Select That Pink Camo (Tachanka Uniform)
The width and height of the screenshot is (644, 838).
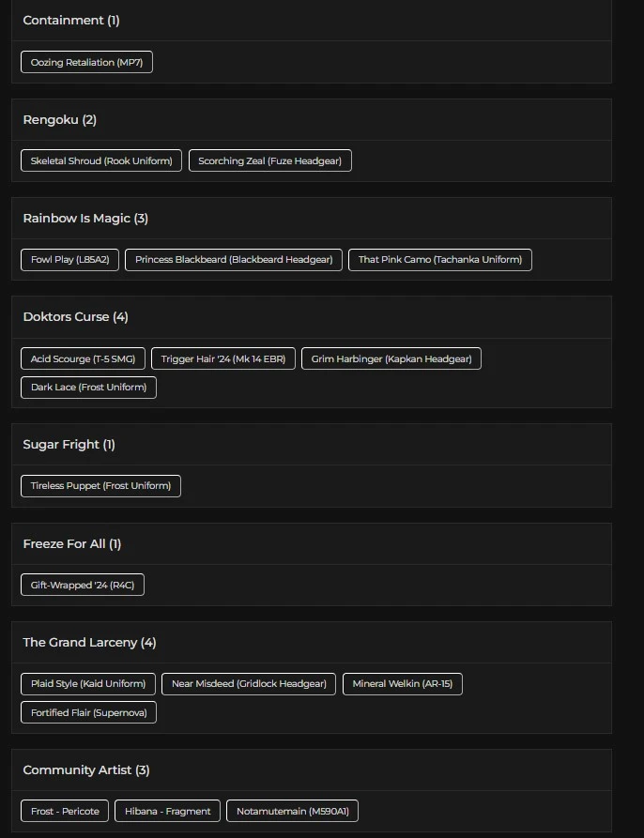pos(439,259)
